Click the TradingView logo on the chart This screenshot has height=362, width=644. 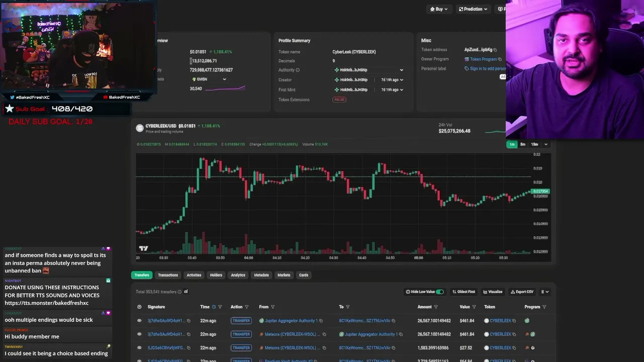pyautogui.click(x=143, y=248)
